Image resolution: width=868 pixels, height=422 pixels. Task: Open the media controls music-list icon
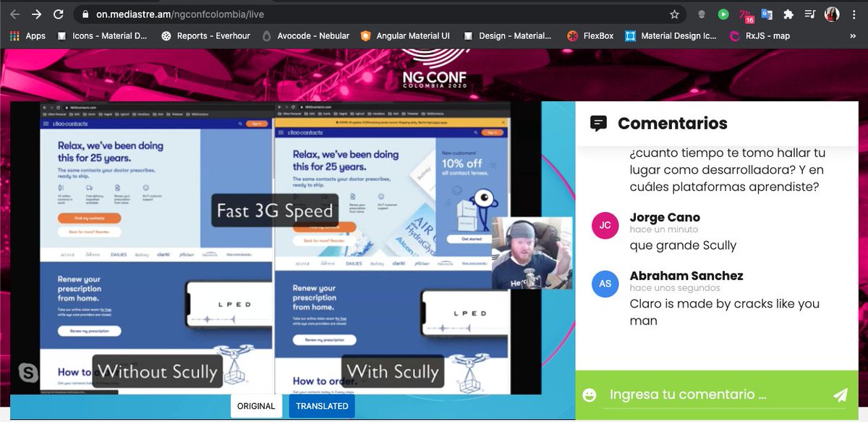pos(810,14)
